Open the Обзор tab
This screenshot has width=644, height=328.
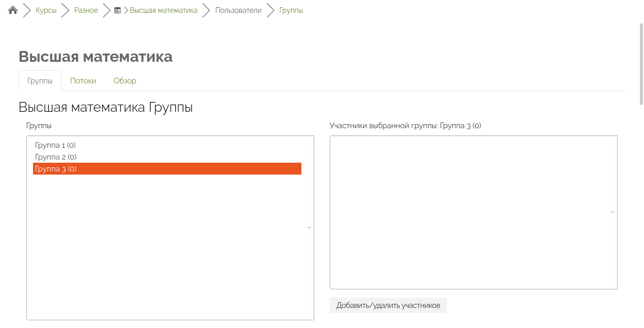[125, 81]
